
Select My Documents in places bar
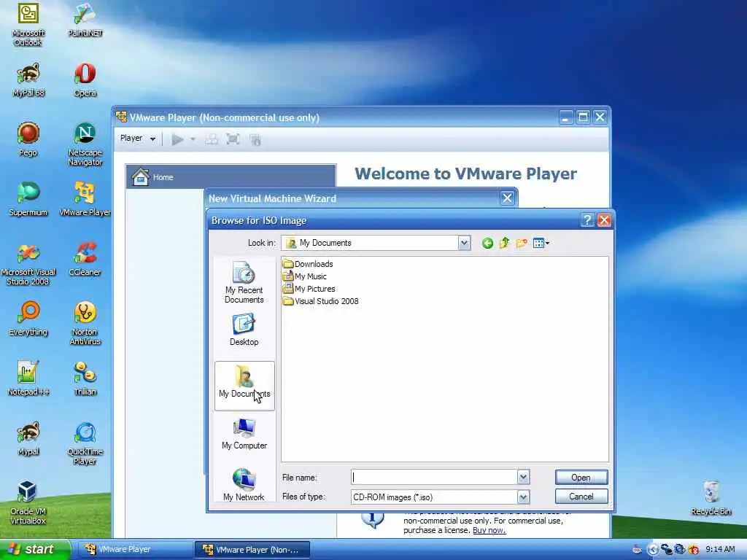coord(244,385)
